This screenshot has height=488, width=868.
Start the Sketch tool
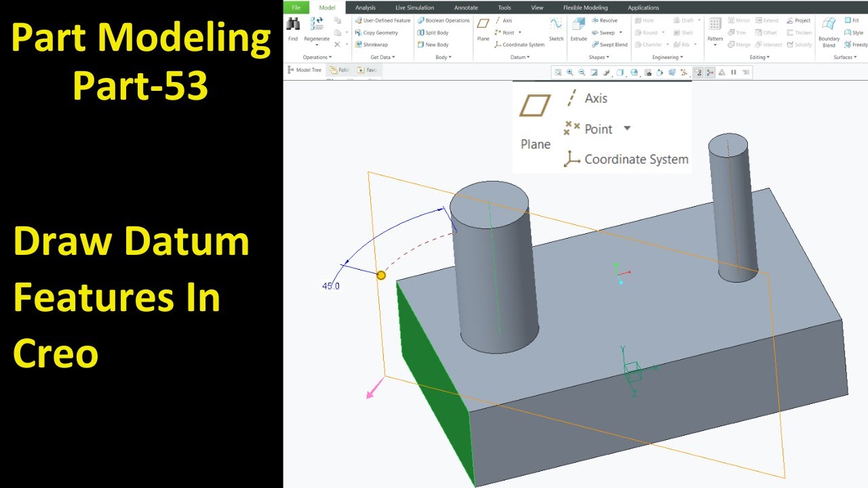[x=556, y=29]
